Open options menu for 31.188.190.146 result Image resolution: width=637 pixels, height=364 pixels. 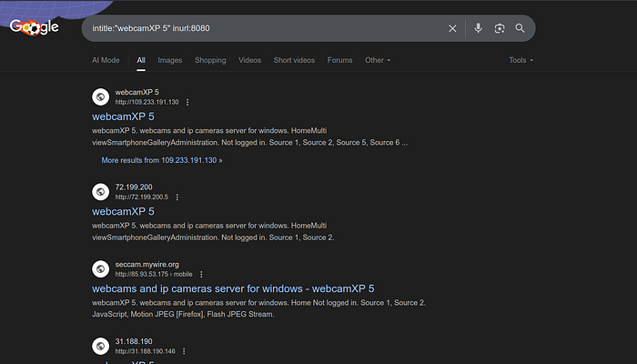(184, 350)
